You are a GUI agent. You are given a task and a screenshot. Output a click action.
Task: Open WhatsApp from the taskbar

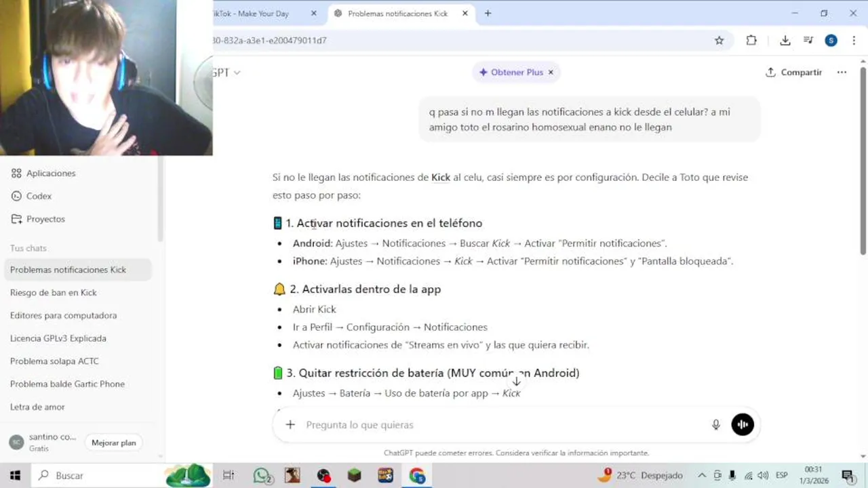262,476
